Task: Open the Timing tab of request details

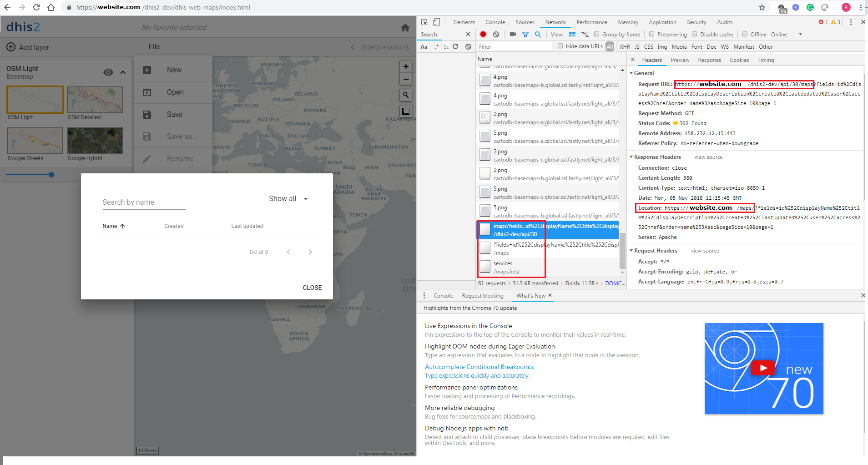Action: point(766,60)
